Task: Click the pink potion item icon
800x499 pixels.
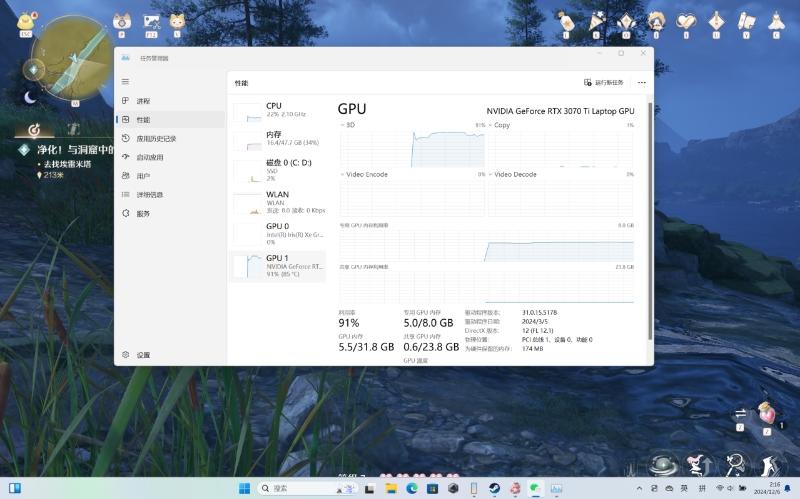Action: point(766,413)
